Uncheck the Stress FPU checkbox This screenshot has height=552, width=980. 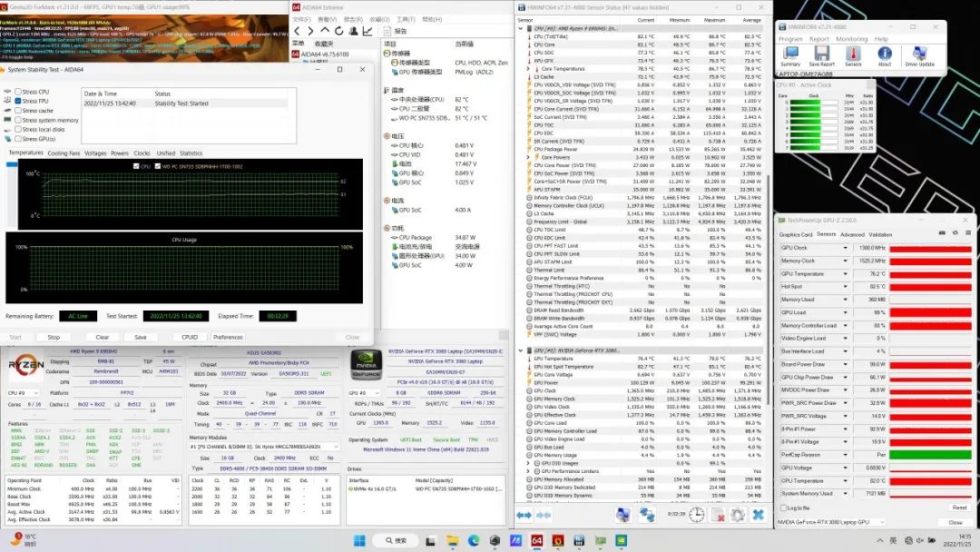pos(18,102)
